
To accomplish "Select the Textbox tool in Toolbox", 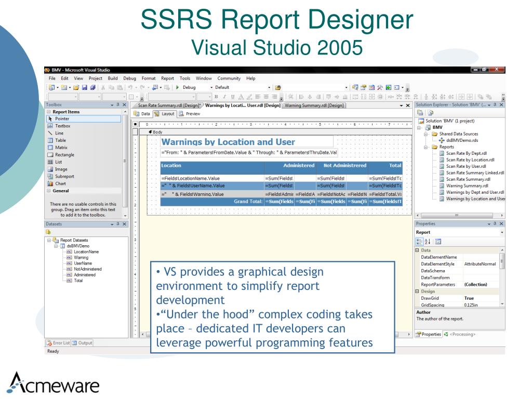I will pos(62,126).
